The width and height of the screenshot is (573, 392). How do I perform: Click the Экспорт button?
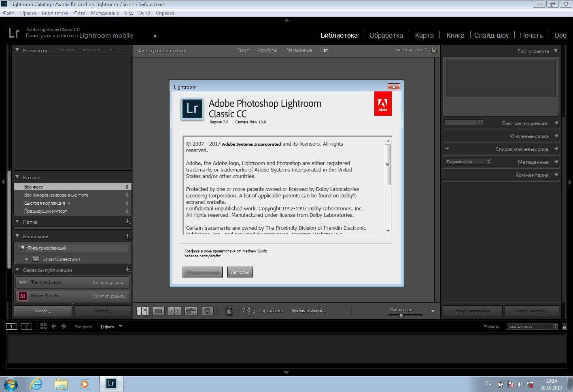click(x=103, y=311)
